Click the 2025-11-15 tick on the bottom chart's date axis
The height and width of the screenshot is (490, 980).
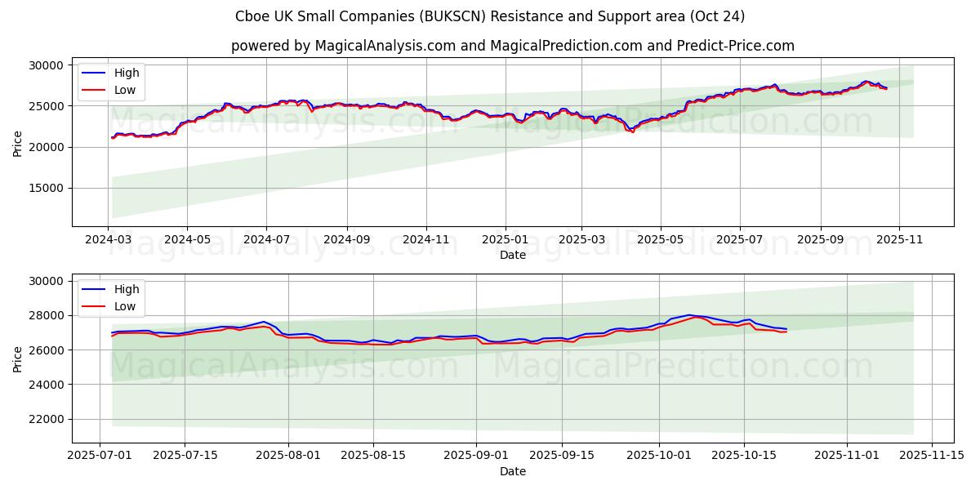click(931, 457)
